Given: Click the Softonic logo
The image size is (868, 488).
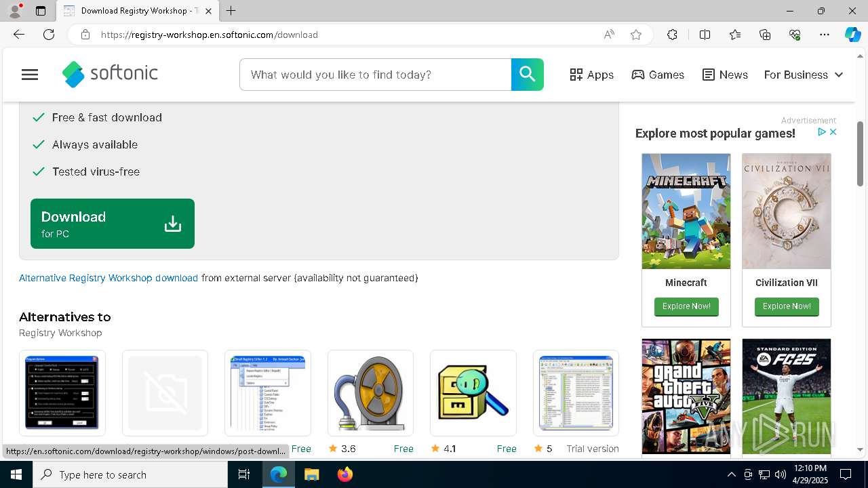Looking at the screenshot, I should point(110,75).
